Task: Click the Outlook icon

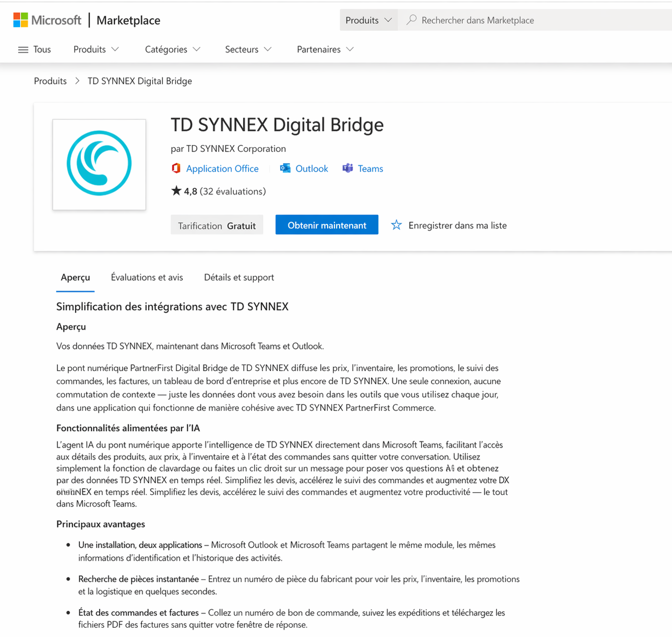Action: click(285, 168)
